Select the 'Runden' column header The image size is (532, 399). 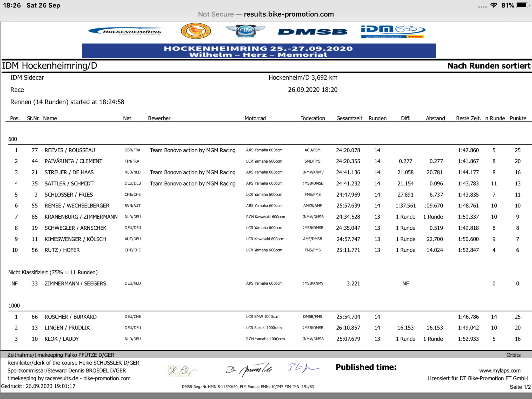pos(377,118)
